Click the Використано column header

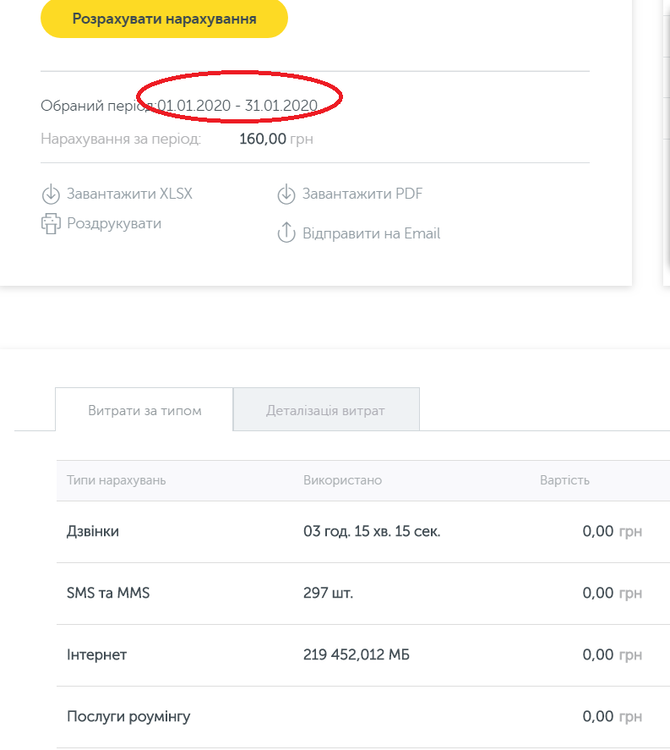343,480
